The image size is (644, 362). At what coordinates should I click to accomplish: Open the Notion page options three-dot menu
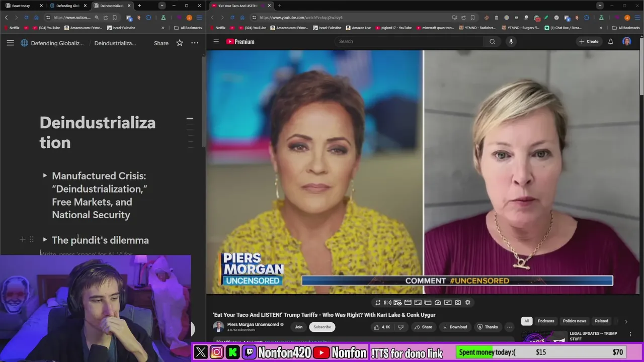[195, 43]
